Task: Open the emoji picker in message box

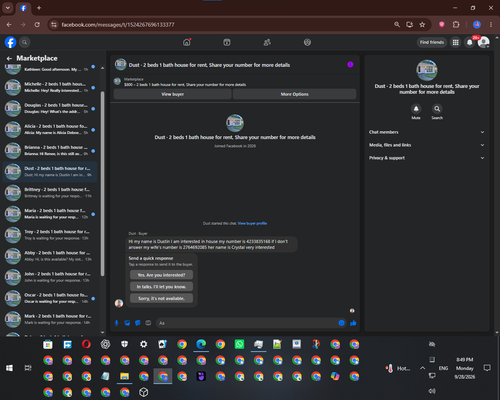Action: pos(341,323)
